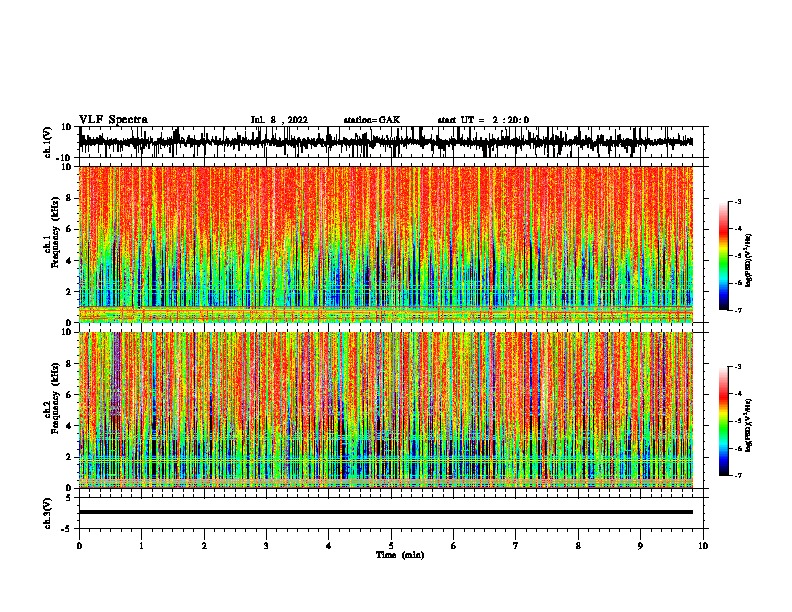Viewport: 792px width, 612px height.
Task: Click the ch.2 colorbar log(PSD) unit label
Action: (750, 425)
